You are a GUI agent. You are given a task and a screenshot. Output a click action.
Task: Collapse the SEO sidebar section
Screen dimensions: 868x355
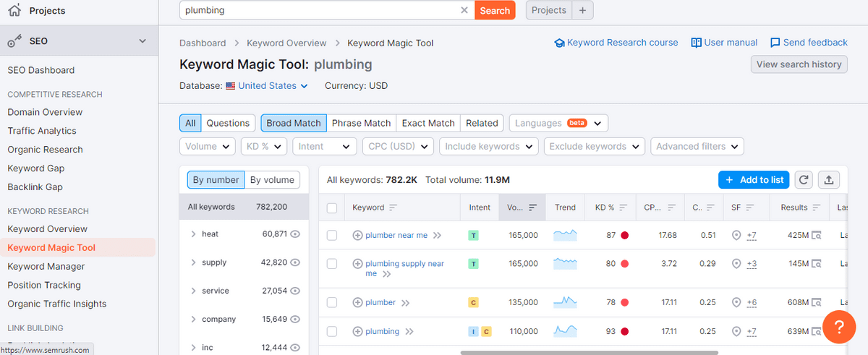(x=142, y=42)
